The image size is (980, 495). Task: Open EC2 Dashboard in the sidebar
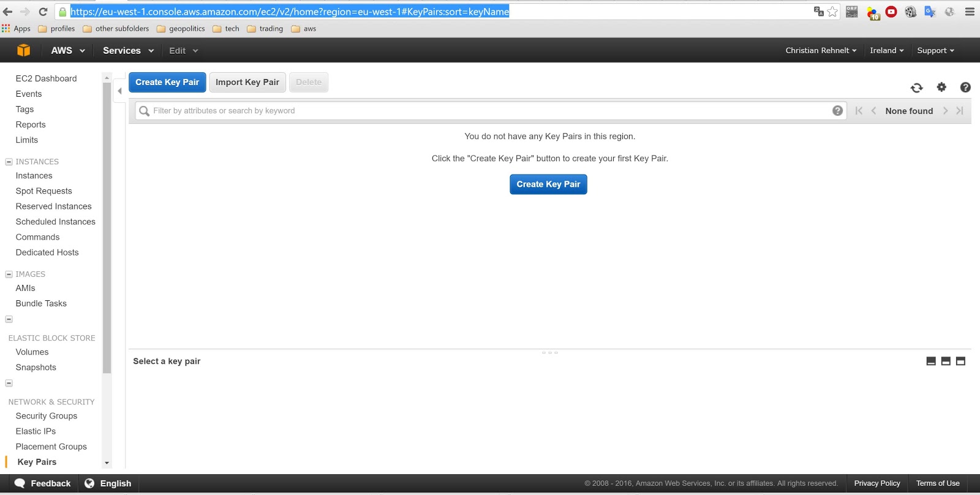[46, 78]
